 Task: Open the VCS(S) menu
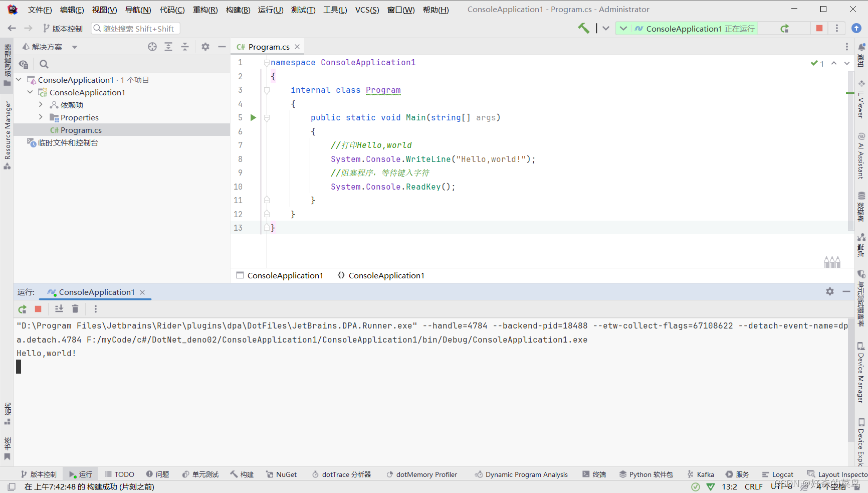pyautogui.click(x=367, y=10)
